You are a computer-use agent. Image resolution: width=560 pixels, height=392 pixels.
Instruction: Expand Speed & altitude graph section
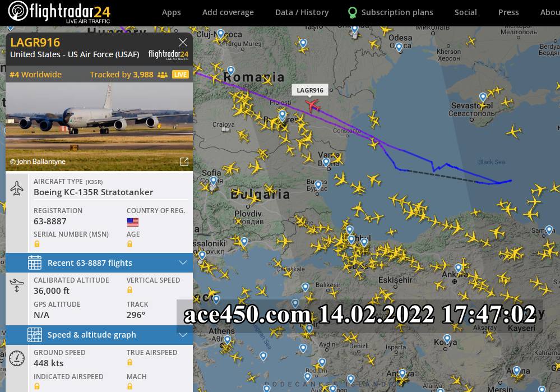point(99,335)
